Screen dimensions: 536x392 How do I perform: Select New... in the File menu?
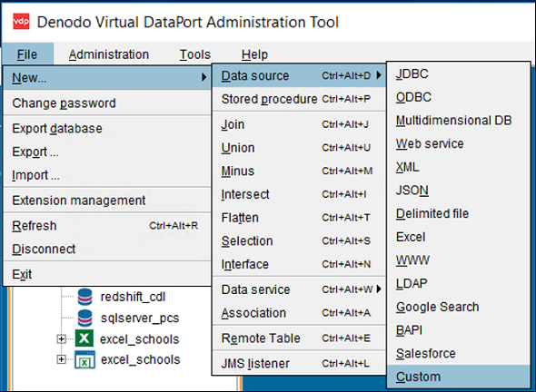click(x=107, y=77)
